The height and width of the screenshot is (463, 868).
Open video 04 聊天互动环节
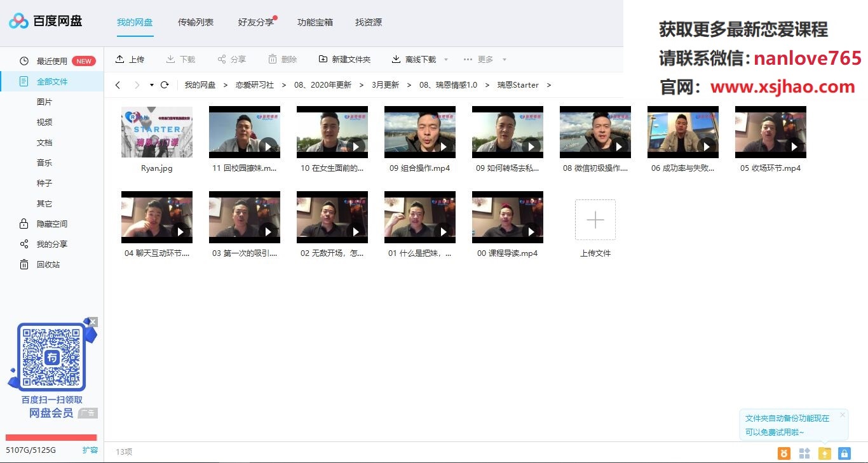point(157,217)
